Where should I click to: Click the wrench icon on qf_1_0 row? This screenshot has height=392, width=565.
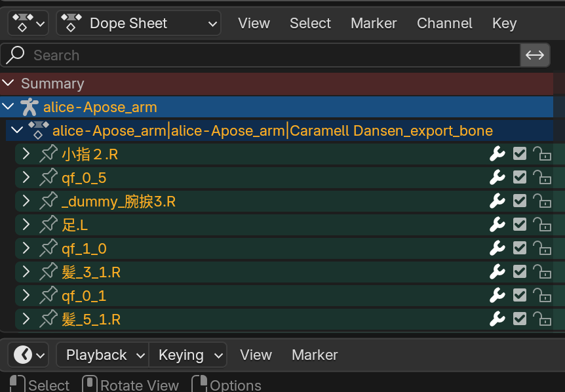[497, 248]
